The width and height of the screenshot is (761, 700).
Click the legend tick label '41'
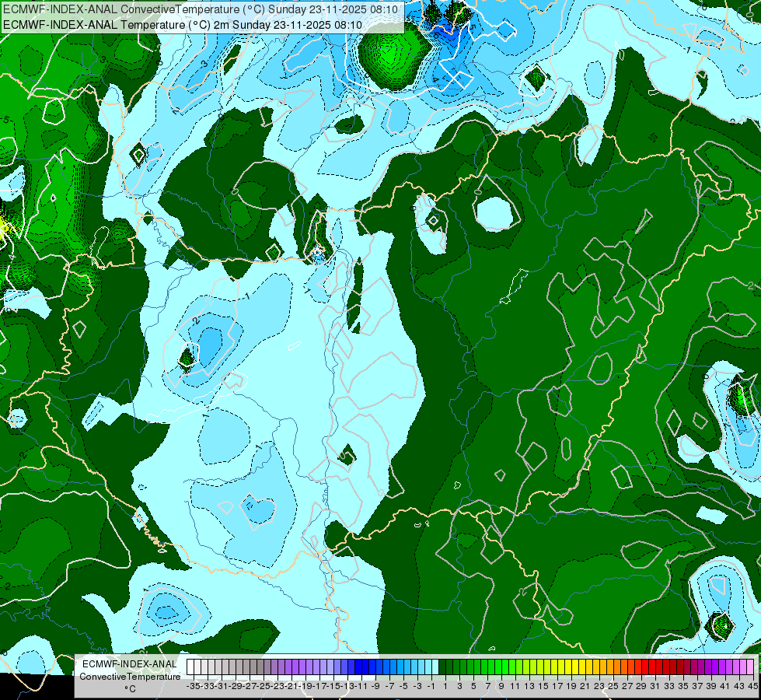[725, 686]
